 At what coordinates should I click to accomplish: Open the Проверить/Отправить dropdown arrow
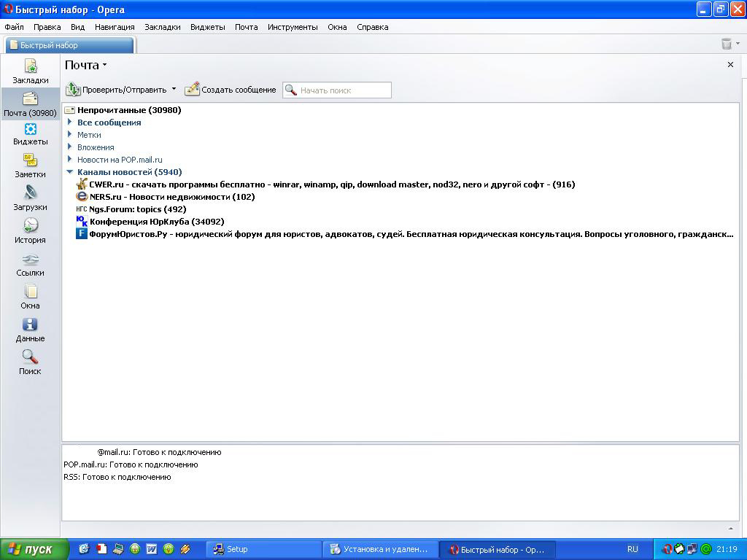[x=174, y=89]
